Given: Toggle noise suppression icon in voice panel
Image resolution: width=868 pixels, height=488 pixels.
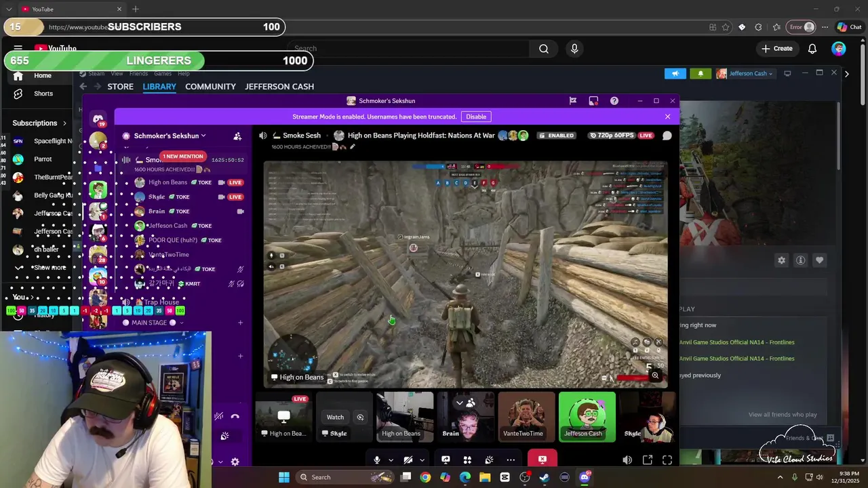Looking at the screenshot, I should pyautogui.click(x=218, y=416).
